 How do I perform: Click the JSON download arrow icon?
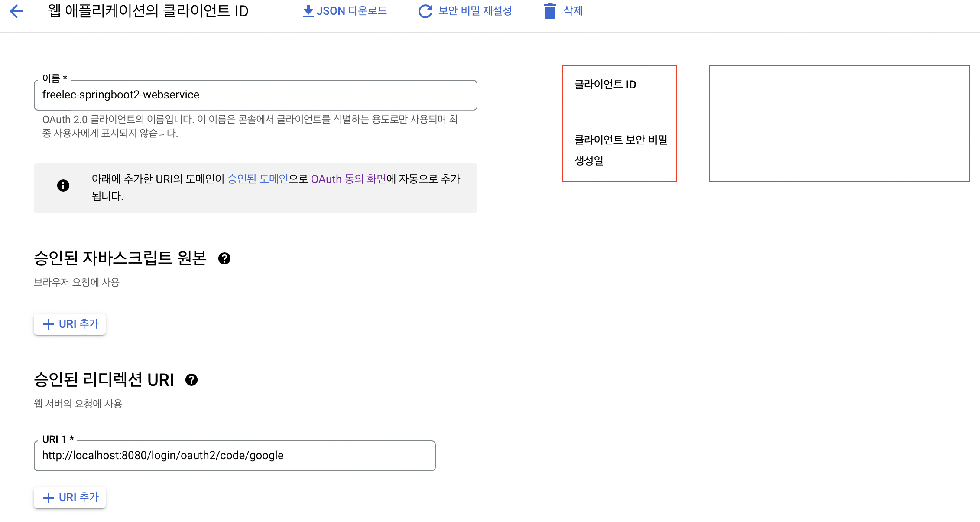[x=308, y=11]
